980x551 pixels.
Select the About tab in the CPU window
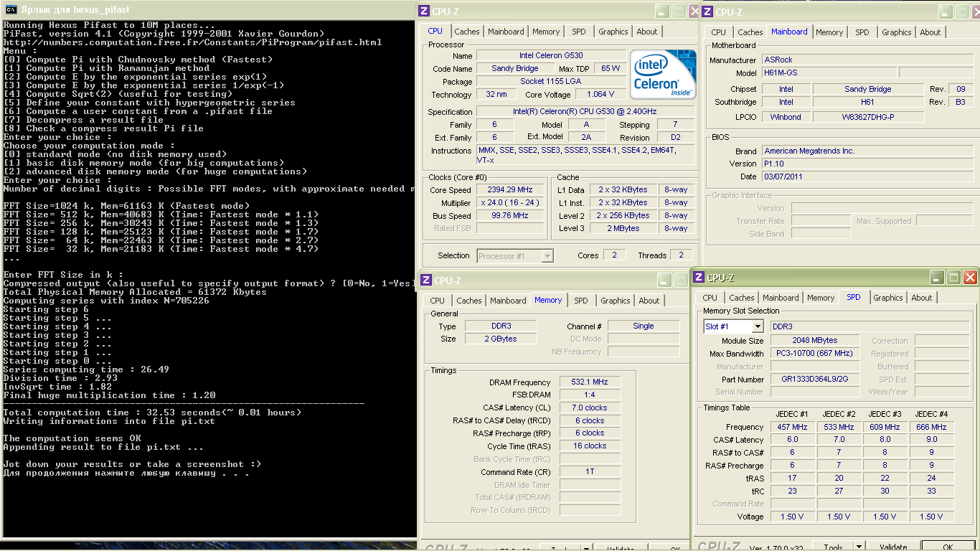tap(647, 32)
